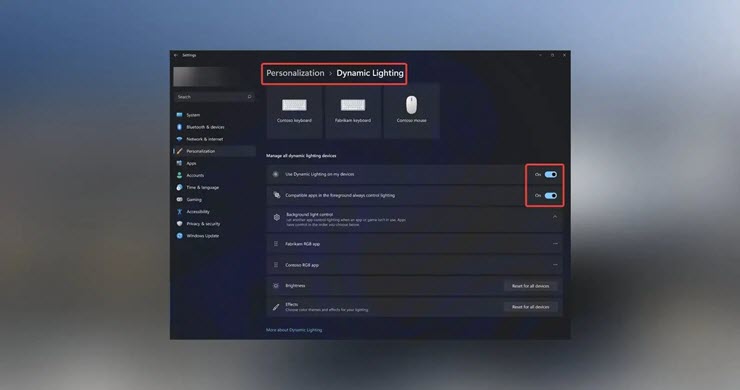
Task: Click the Compatible apps row icon
Action: pyautogui.click(x=277, y=195)
